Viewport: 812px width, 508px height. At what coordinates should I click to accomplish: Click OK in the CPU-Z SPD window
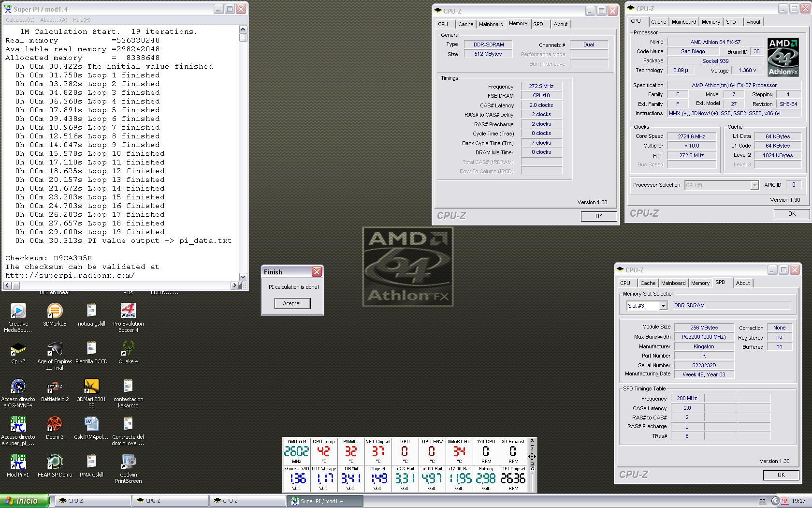coord(781,475)
